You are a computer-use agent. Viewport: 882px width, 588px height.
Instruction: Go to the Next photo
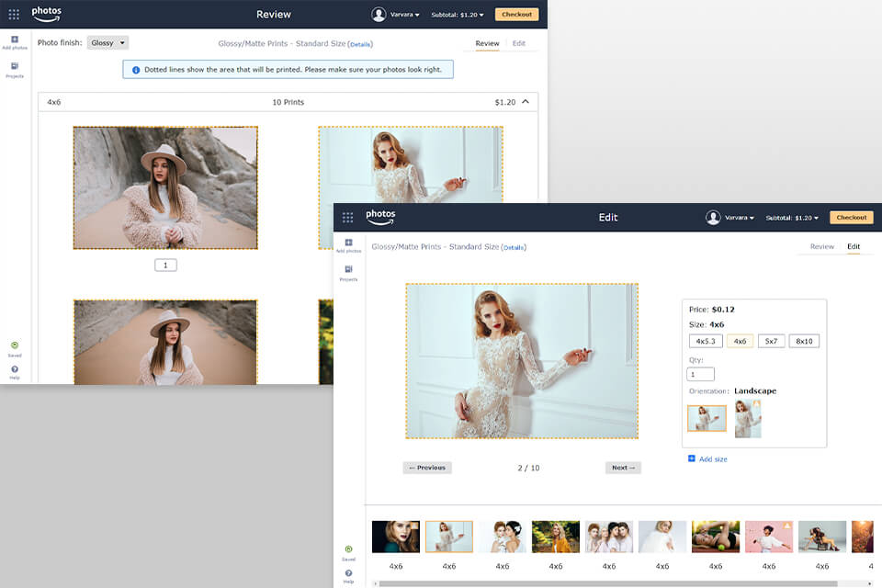[x=623, y=468]
